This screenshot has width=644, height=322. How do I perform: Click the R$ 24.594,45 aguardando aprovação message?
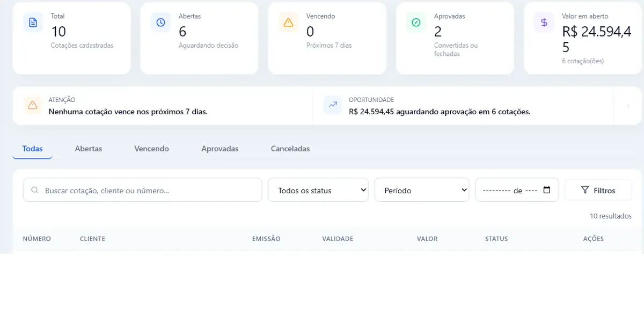pyautogui.click(x=440, y=112)
